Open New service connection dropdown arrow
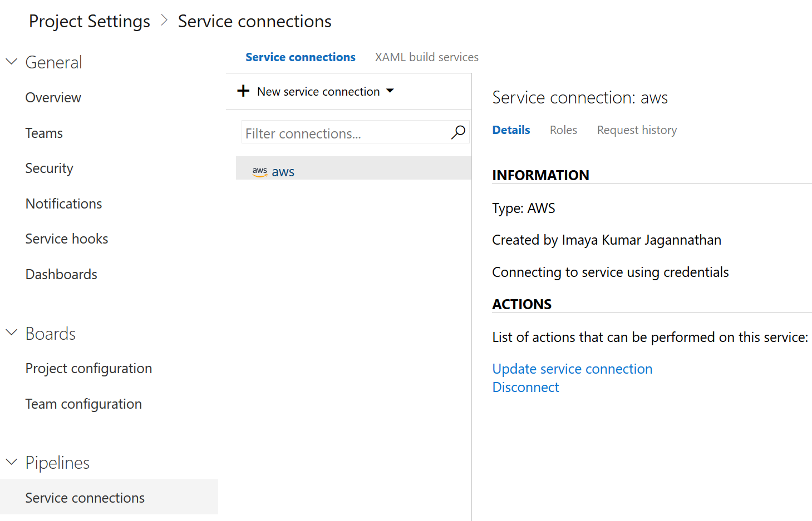 pyautogui.click(x=390, y=91)
